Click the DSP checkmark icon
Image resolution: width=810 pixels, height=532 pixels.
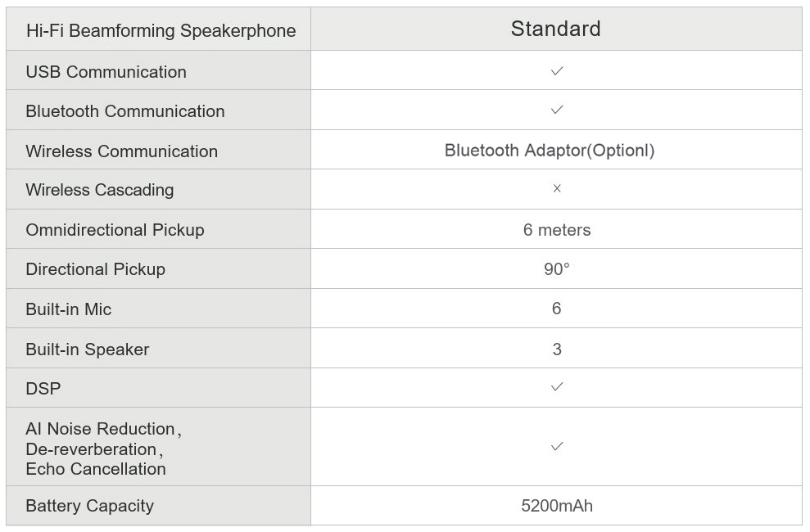pyautogui.click(x=556, y=387)
